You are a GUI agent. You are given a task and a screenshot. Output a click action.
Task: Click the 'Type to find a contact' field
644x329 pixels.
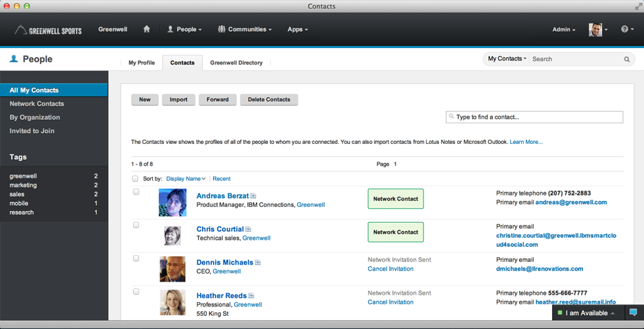pos(534,117)
